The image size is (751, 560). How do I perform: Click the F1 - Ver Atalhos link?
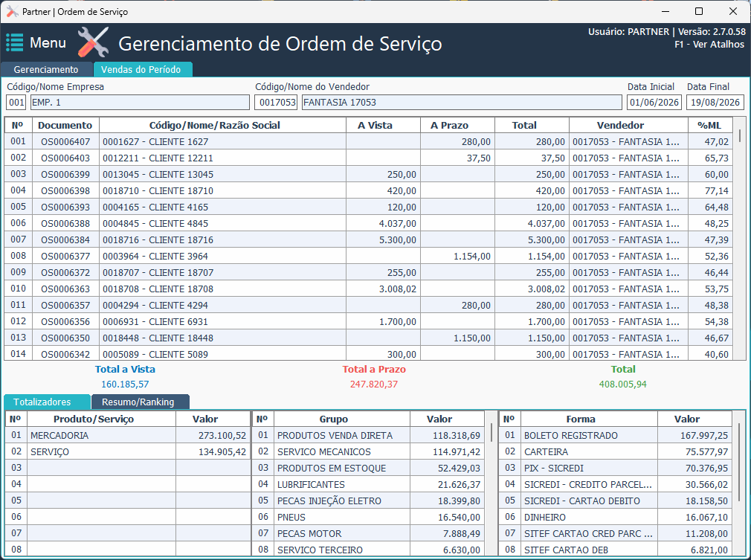point(709,44)
